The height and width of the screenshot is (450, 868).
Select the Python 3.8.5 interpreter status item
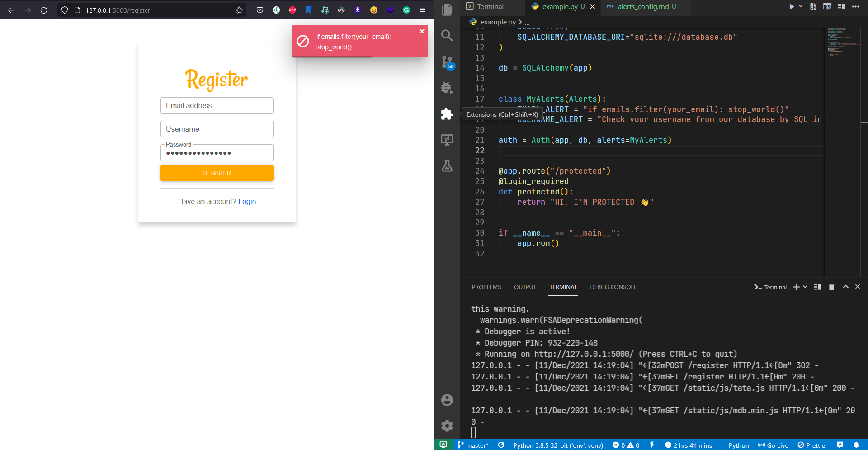558,445
